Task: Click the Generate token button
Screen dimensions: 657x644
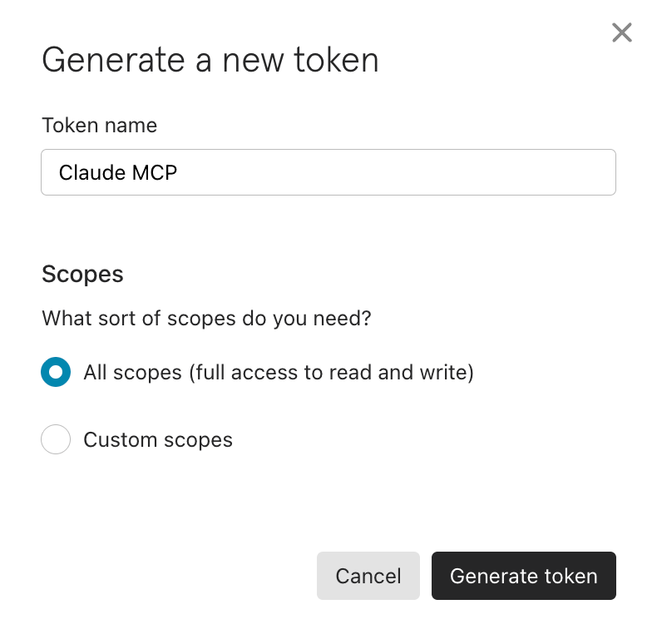Action: click(523, 576)
